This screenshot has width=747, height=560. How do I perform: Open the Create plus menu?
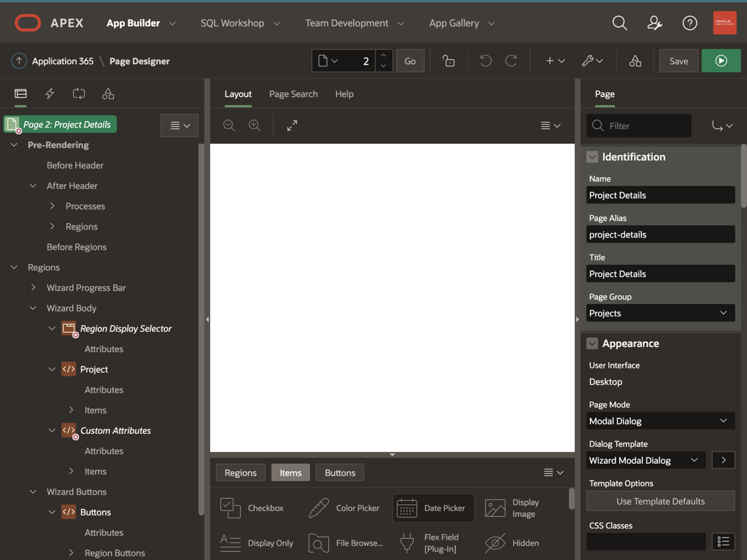[555, 61]
